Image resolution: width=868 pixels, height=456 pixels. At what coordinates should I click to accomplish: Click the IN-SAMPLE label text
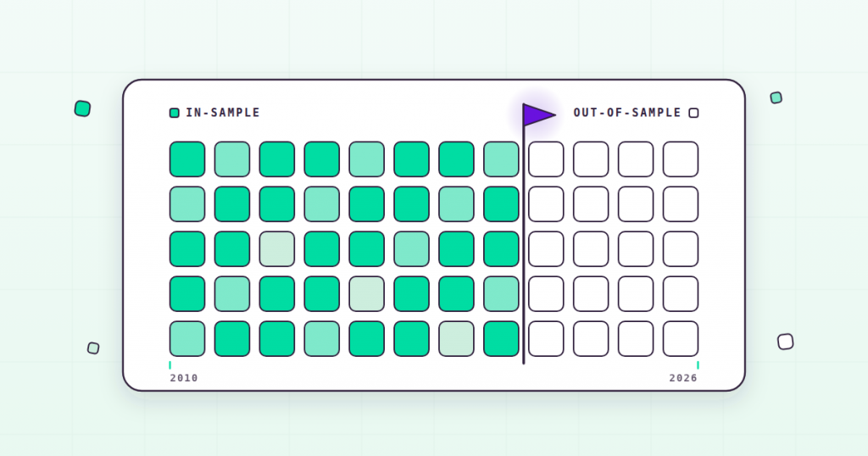[x=223, y=113]
